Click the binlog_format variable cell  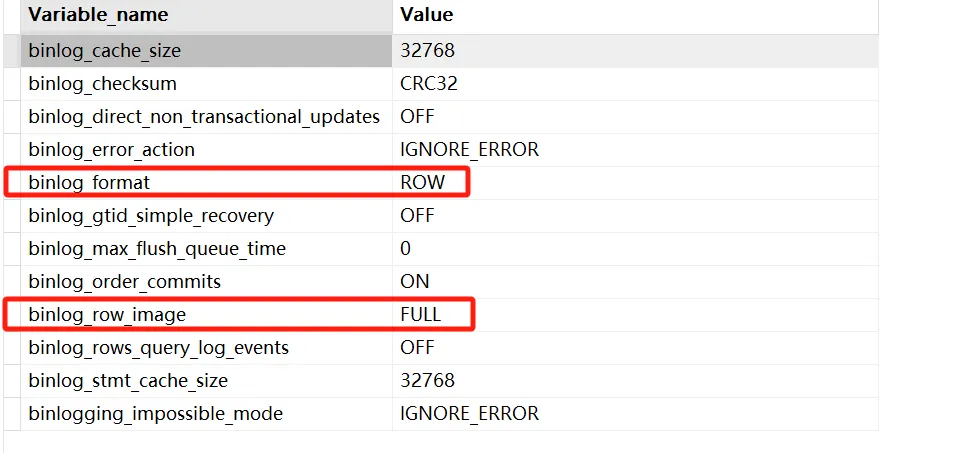coord(90,183)
